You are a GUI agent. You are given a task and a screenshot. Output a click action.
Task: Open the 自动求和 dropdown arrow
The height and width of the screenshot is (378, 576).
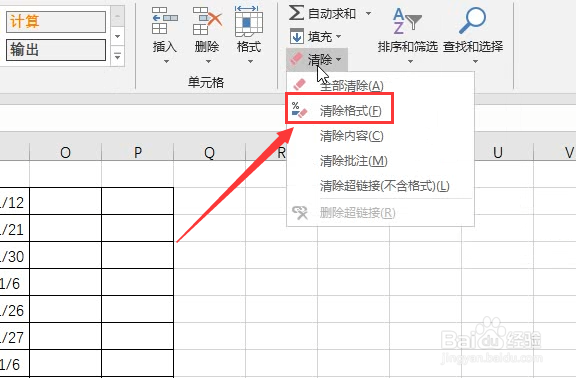click(368, 14)
